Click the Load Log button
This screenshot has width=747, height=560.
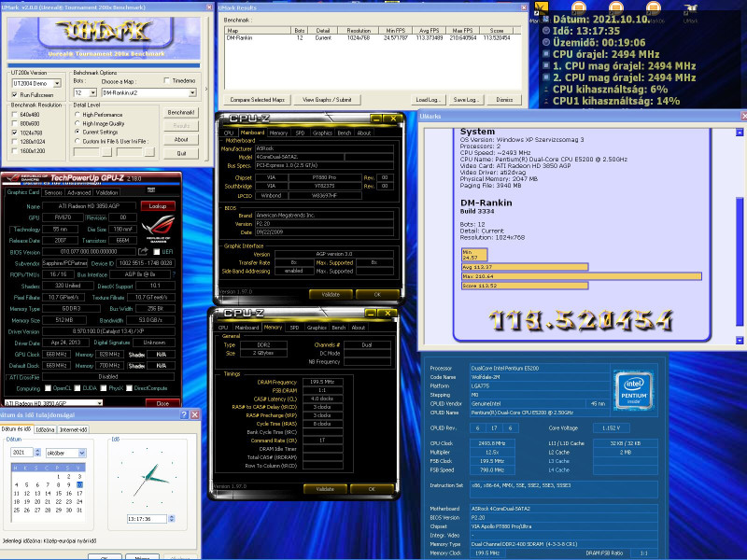pyautogui.click(x=429, y=100)
